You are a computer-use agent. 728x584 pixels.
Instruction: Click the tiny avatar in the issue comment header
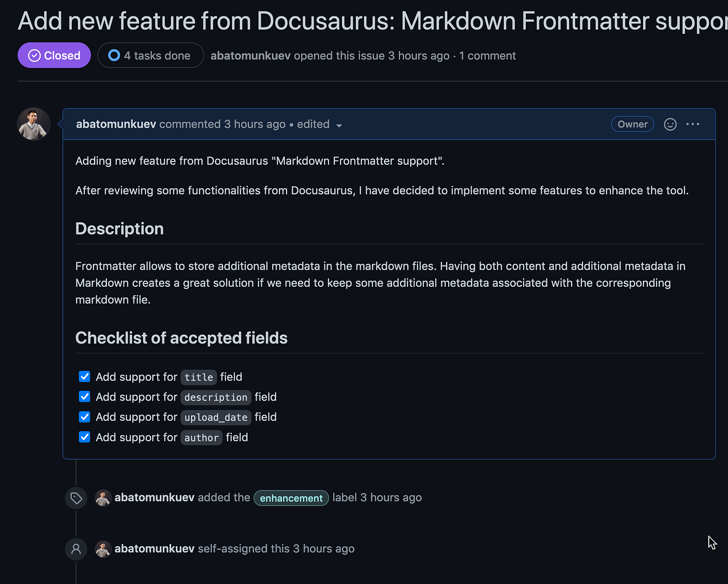point(33,124)
